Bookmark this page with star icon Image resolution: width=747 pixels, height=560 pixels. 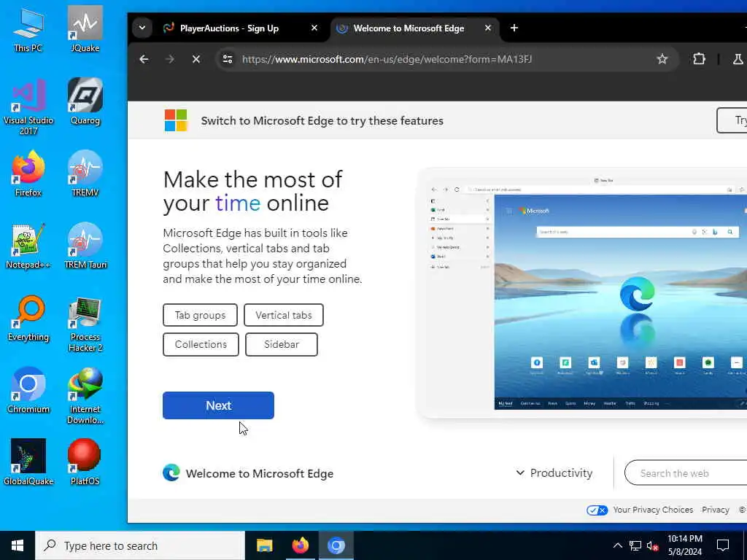[662, 59]
